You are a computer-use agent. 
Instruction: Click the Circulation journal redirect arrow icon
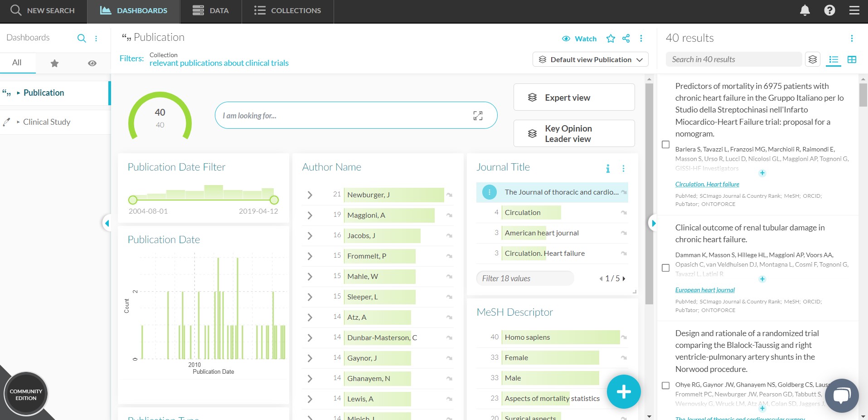pos(624,213)
